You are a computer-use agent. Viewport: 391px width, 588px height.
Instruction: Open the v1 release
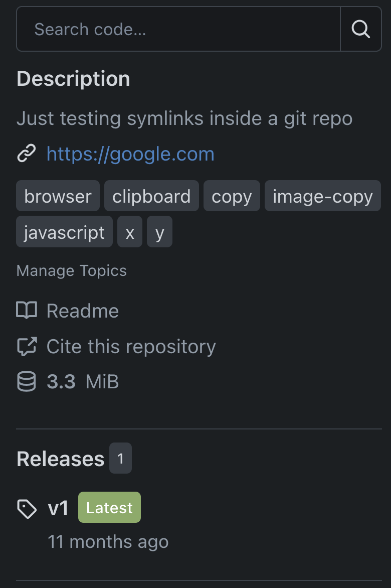[58, 508]
